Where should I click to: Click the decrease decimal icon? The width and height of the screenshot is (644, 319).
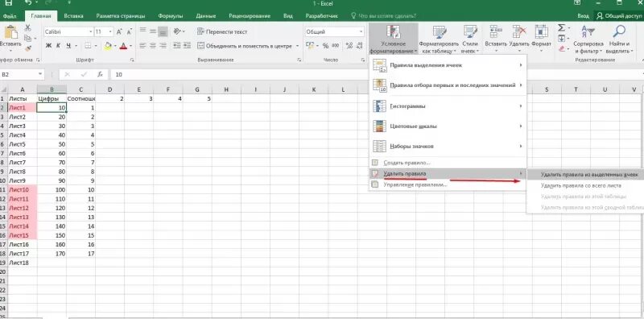(360, 46)
